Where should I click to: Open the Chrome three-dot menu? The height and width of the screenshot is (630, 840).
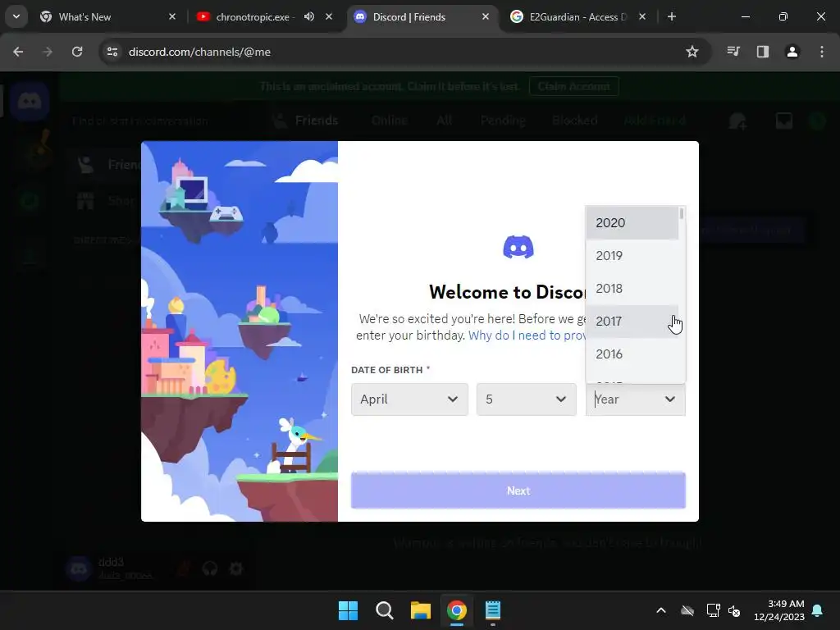pos(822,52)
